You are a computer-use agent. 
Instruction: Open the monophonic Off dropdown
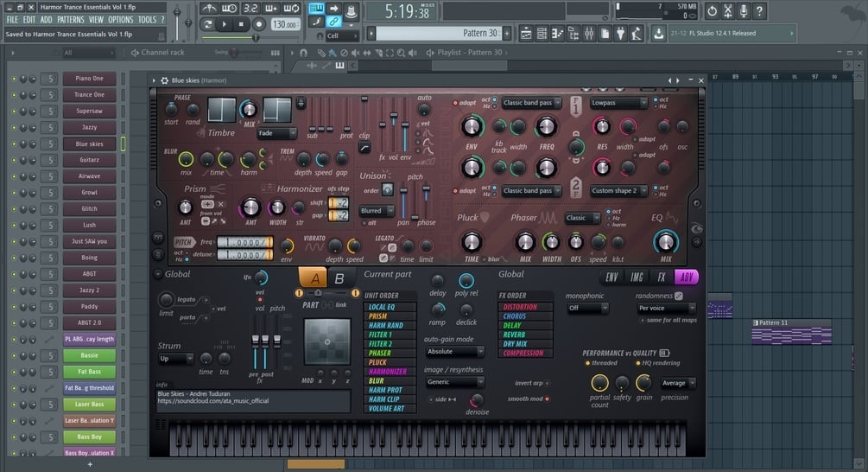click(587, 308)
